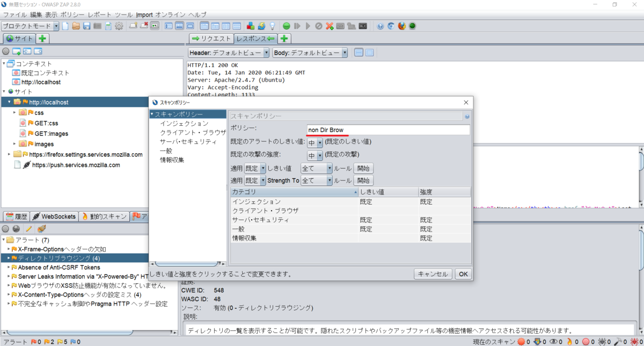Switch to the 履歴 tab
644x346 pixels.
(16, 217)
